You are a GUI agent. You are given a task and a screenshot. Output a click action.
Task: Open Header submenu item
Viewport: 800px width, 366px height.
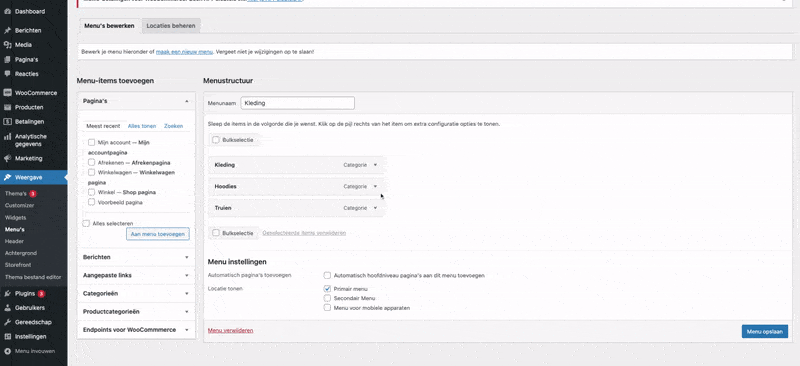[x=14, y=241]
